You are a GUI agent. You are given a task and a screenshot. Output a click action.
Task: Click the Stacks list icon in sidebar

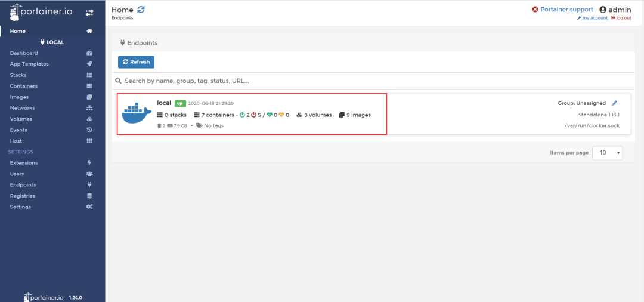tap(89, 75)
